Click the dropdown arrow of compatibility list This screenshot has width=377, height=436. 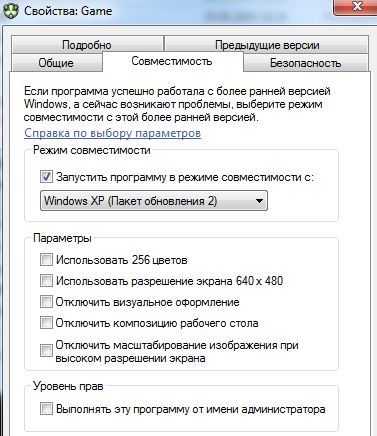[x=259, y=201]
